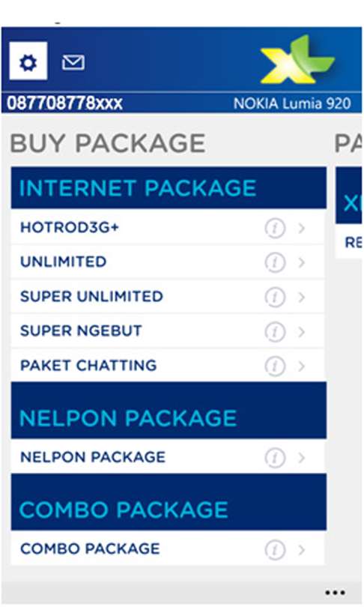Expand HOTROD3G+ with its chevron arrow
This screenshot has width=364, height=607.
[302, 228]
